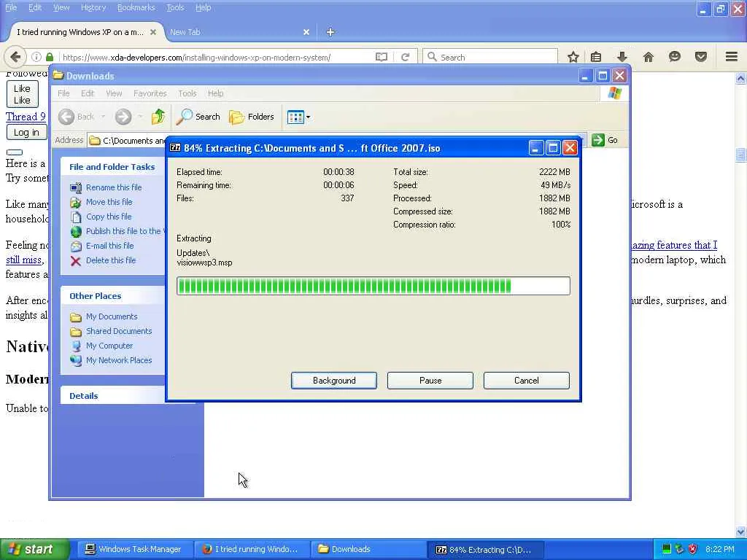Click Publish this file to the Web
This screenshot has width=747, height=560.
click(124, 231)
